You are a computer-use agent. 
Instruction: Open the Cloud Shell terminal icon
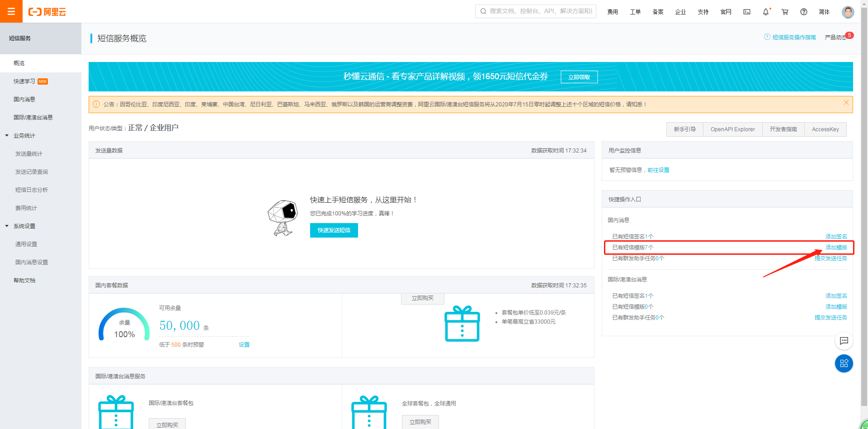(x=747, y=12)
